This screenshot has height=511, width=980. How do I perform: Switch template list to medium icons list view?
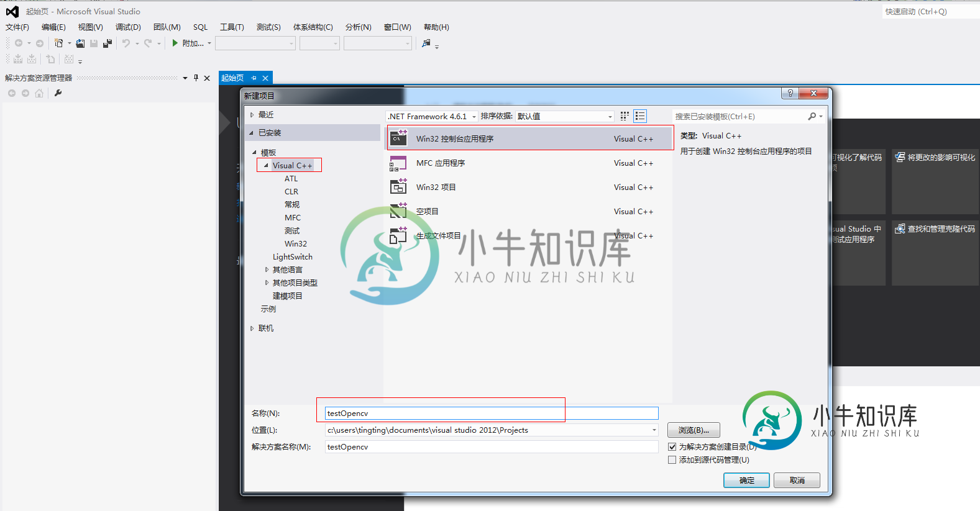[x=640, y=116]
